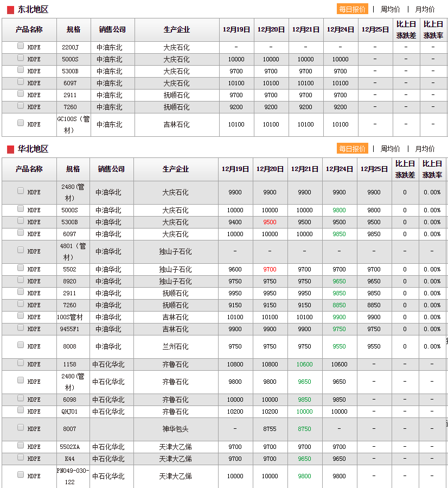Select checkbox for 8007 神华包头 row
Screen dimensions: 448x488
21,428
